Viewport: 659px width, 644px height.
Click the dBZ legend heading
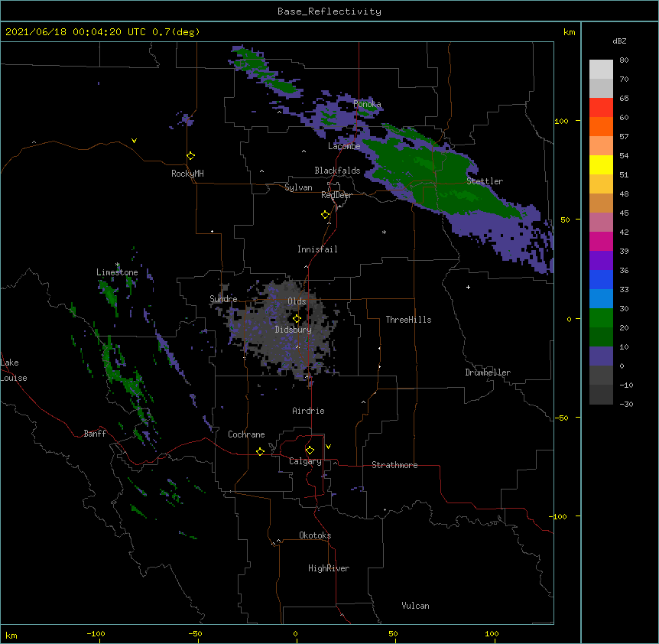click(x=619, y=41)
